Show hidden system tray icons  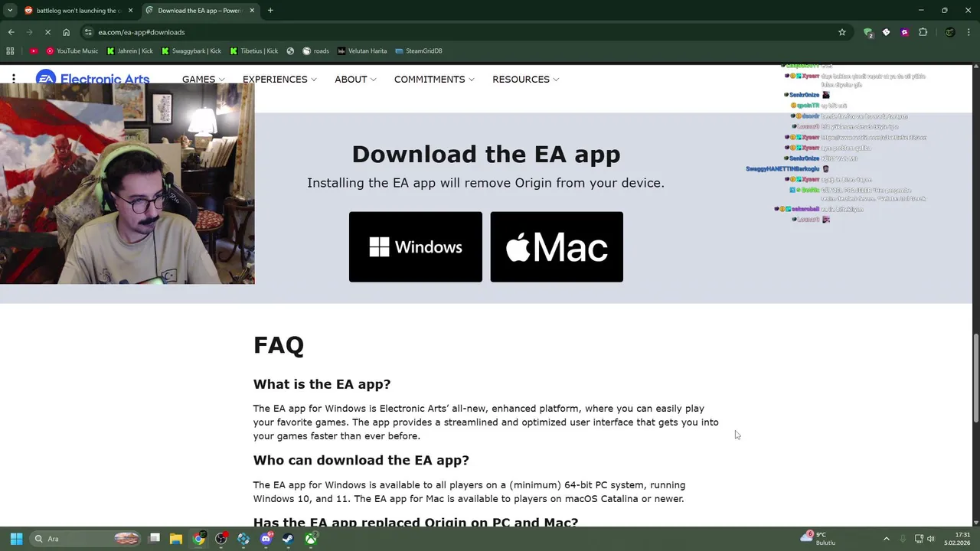[887, 539]
